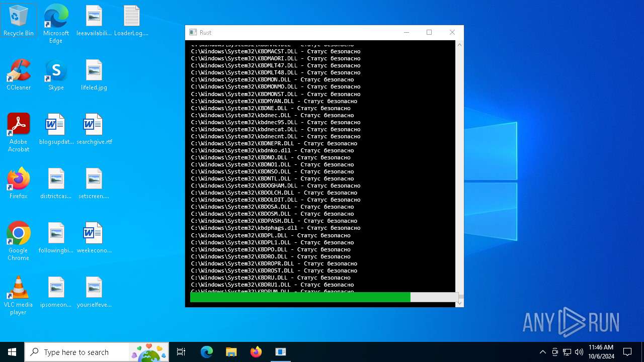Open Task View on the taskbar
644x362 pixels.
pos(181,352)
